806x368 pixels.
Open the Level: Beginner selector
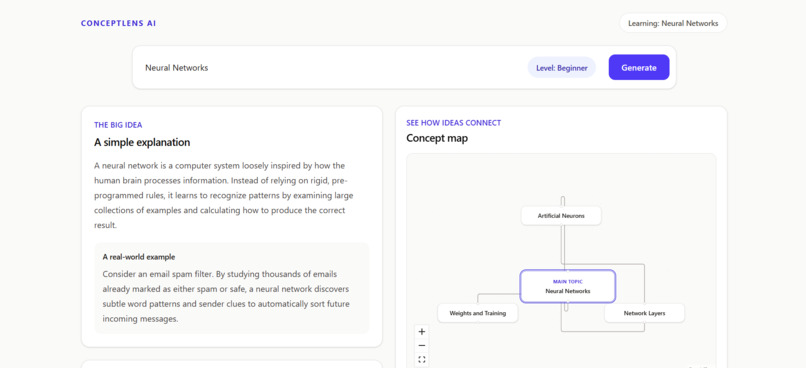point(561,68)
